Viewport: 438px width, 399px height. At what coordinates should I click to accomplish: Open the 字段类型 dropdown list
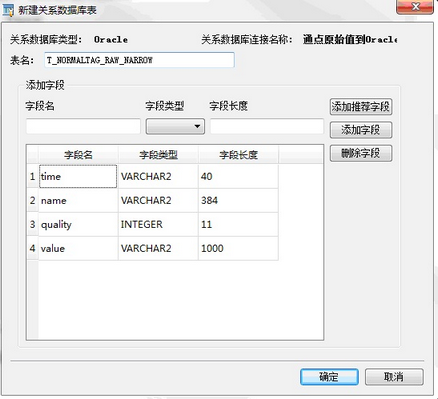[x=175, y=127]
